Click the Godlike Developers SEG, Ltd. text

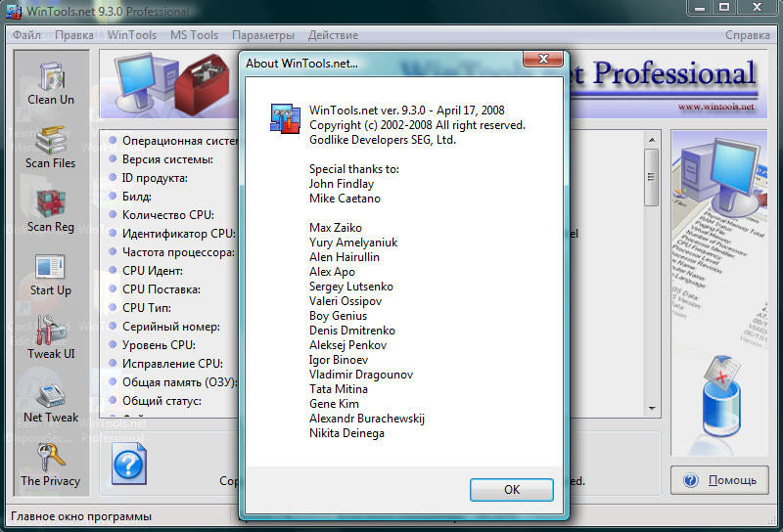383,140
